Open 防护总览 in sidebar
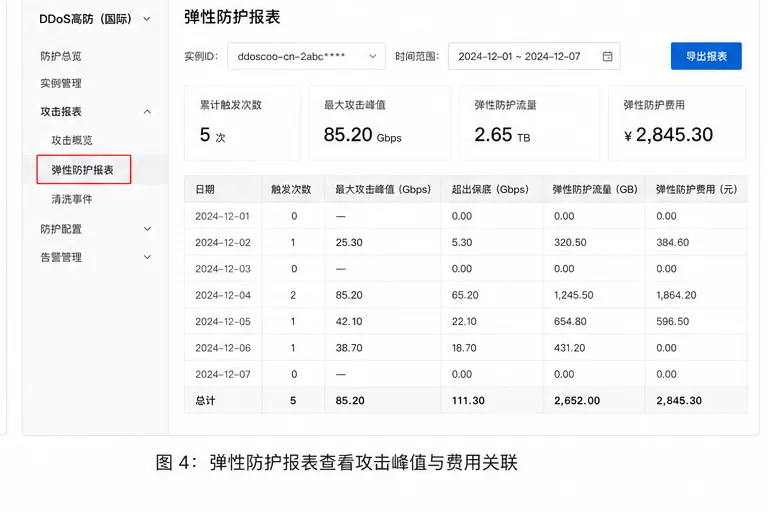The width and height of the screenshot is (768, 512). pyautogui.click(x=61, y=56)
